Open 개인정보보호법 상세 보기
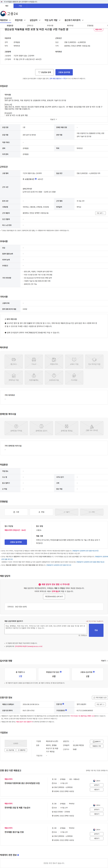 point(54,596)
